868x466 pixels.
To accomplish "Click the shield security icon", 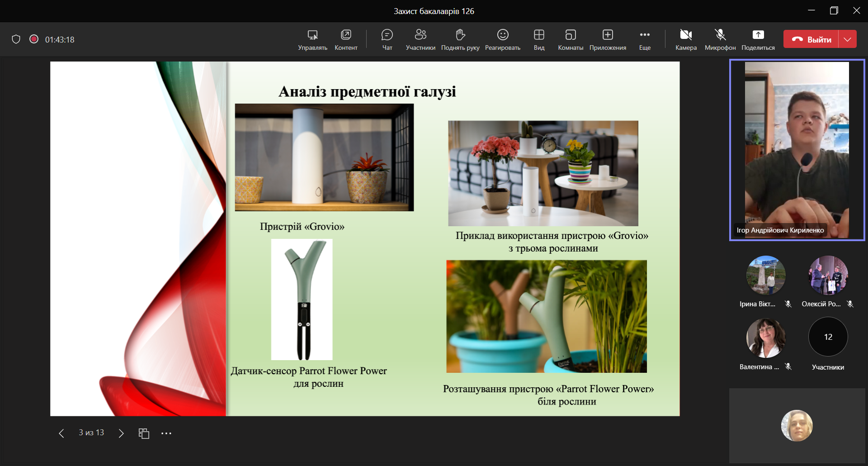I will tap(16, 39).
